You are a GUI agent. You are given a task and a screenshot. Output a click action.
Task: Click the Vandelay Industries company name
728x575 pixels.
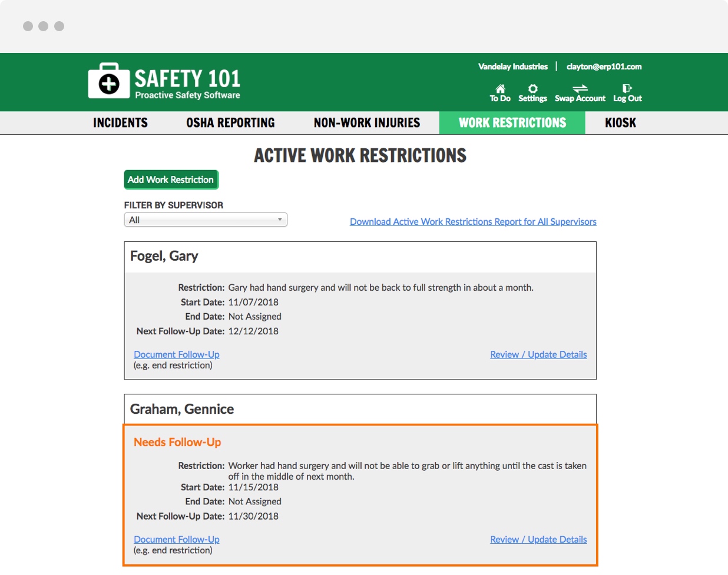pyautogui.click(x=513, y=67)
